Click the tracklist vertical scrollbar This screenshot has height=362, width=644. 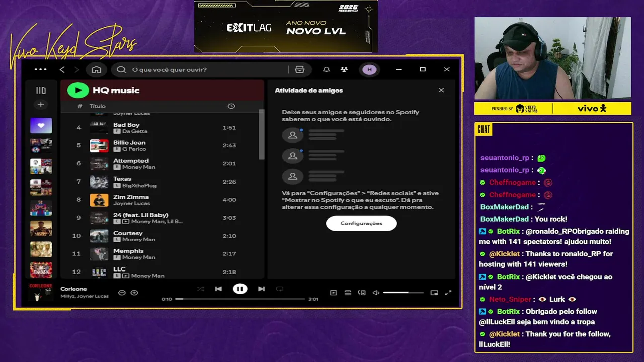[261, 134]
